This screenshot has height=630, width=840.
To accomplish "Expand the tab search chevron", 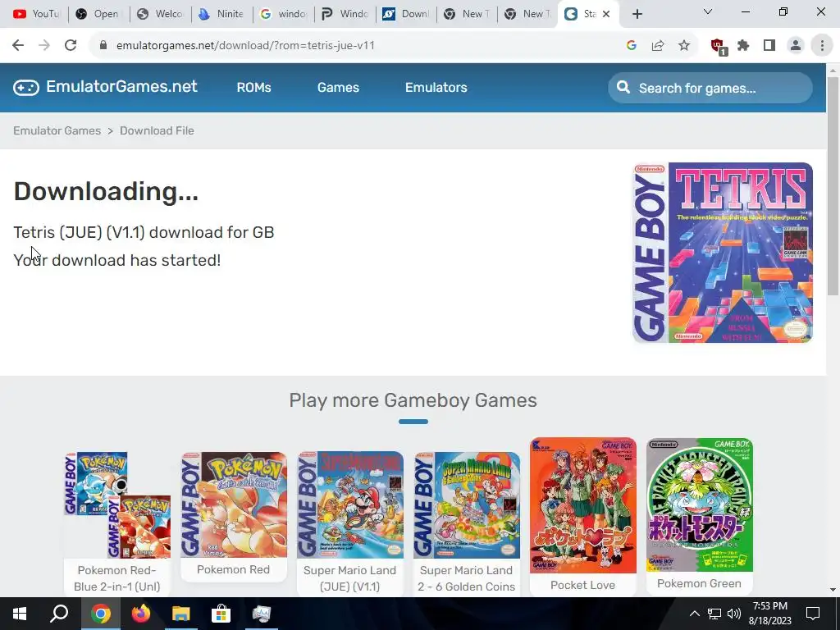I will [708, 11].
